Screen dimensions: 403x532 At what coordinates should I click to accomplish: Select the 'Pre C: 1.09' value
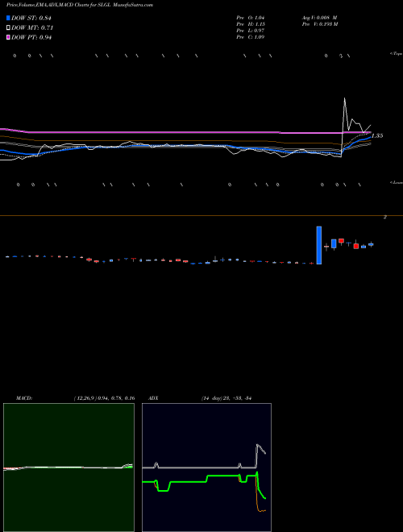pyautogui.click(x=251, y=37)
